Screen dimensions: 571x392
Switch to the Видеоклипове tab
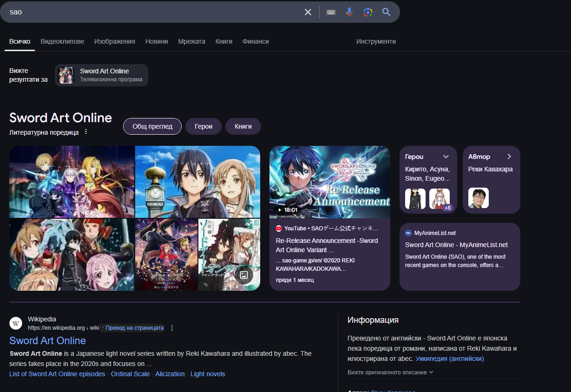62,41
